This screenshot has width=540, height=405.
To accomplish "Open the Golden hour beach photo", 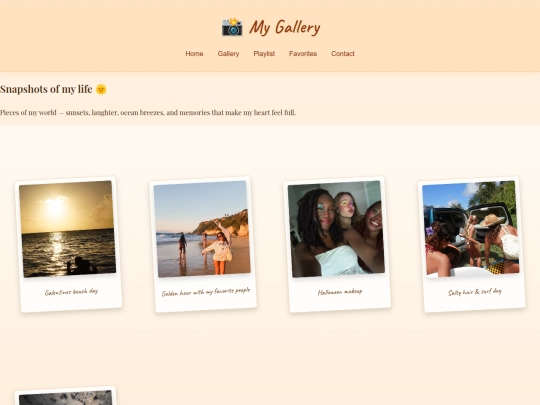I will pos(202,229).
